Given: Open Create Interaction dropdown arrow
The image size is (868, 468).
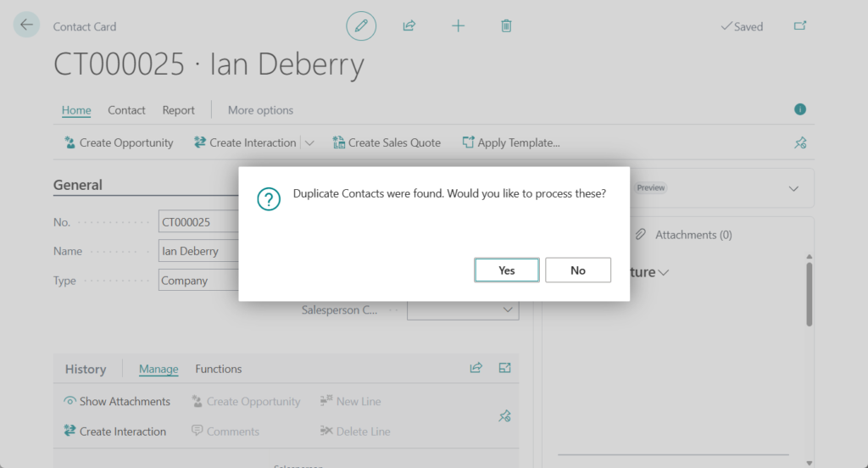Looking at the screenshot, I should point(309,143).
